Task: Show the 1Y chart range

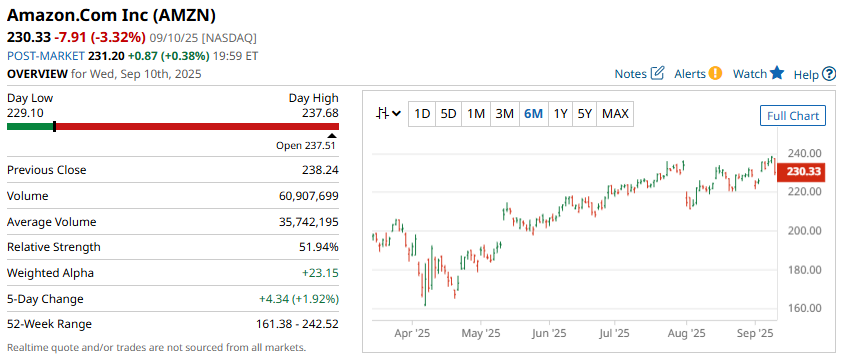Action: point(560,114)
